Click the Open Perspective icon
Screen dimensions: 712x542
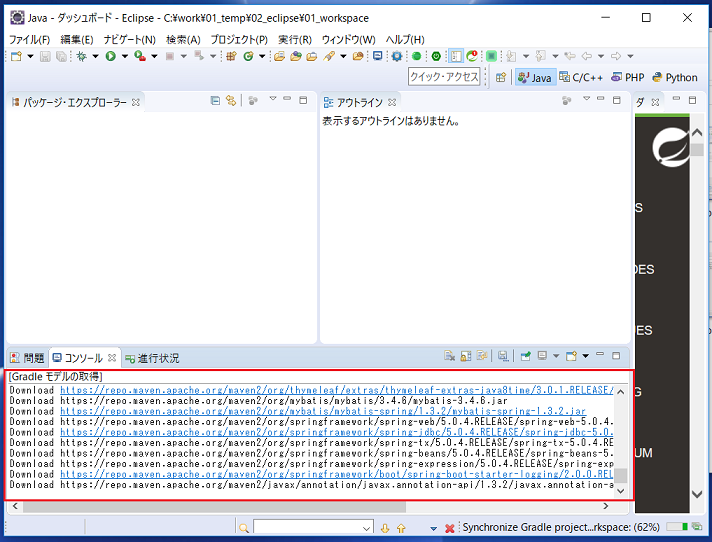(x=501, y=78)
